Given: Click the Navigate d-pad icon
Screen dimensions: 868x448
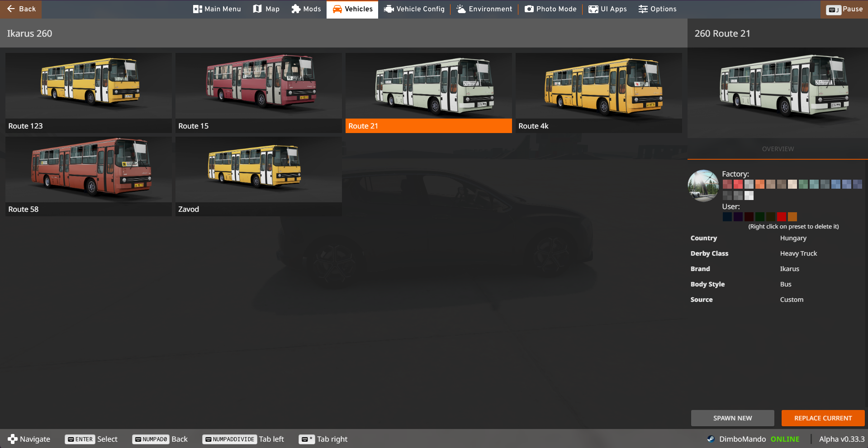Looking at the screenshot, I should point(13,439).
